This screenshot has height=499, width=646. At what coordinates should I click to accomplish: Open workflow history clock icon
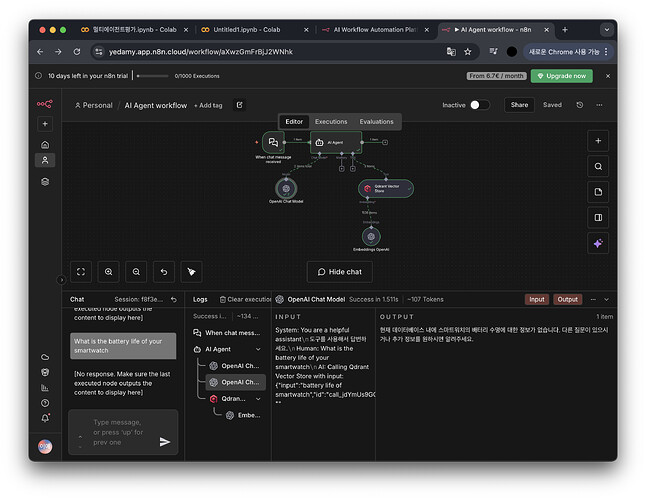pyautogui.click(x=579, y=105)
